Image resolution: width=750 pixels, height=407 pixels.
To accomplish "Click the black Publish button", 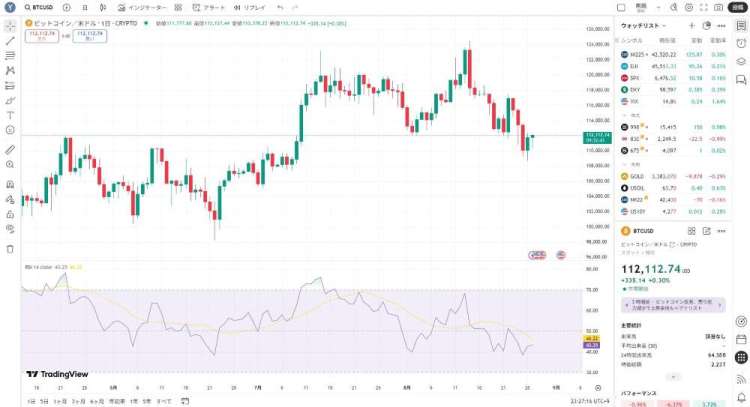I will (x=738, y=8).
